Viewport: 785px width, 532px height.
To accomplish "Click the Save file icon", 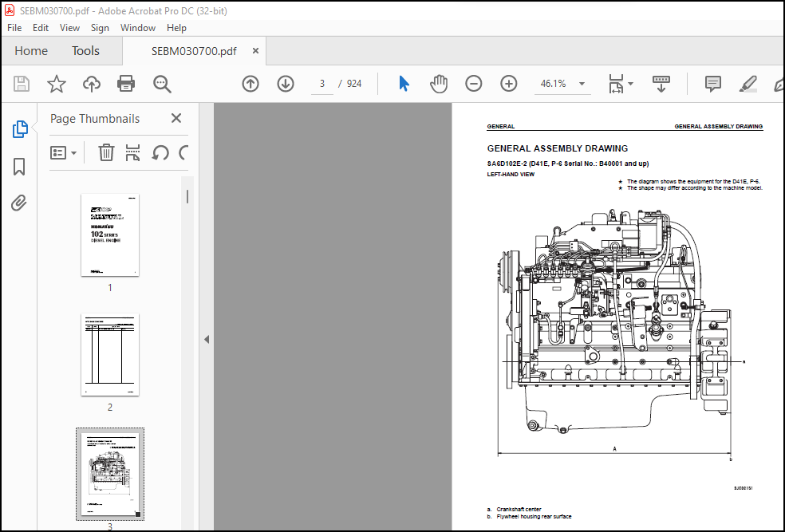I will coord(22,84).
